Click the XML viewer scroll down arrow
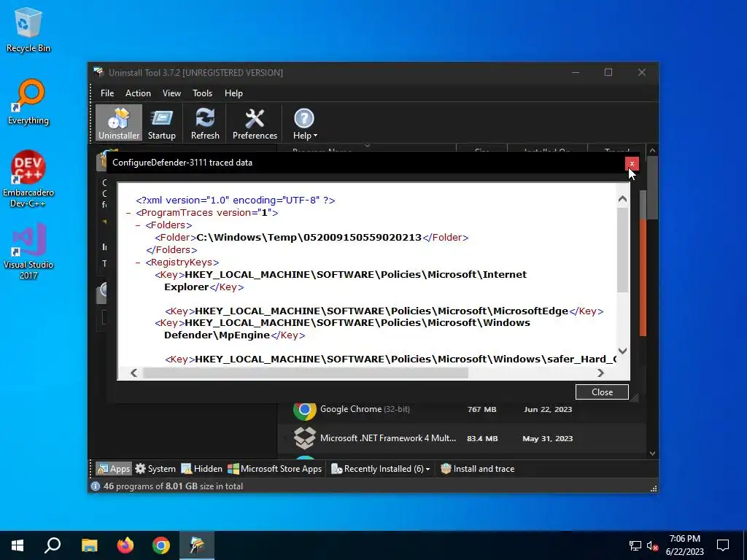The height and width of the screenshot is (560, 747). tap(622, 351)
